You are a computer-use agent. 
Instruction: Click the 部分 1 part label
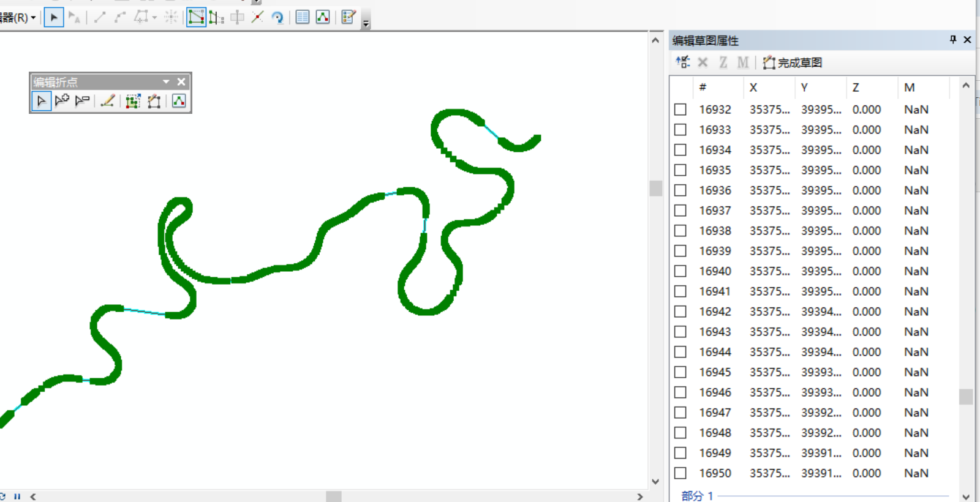click(697, 496)
